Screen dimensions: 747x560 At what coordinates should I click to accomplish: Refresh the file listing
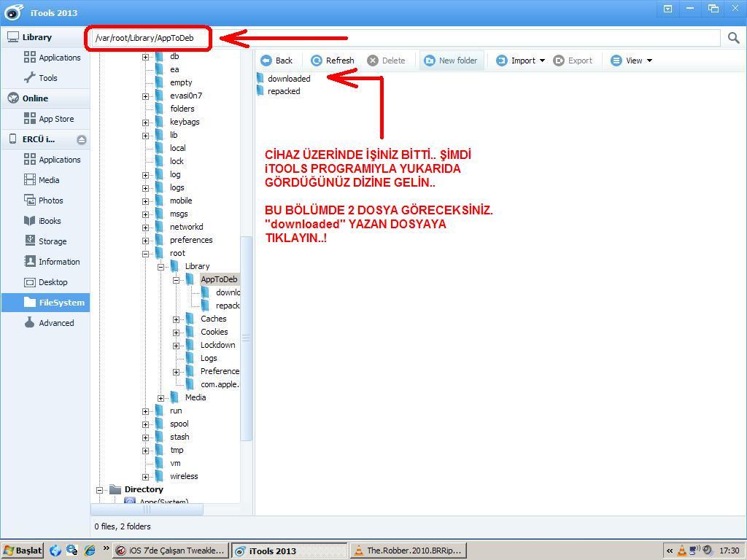[x=333, y=61]
